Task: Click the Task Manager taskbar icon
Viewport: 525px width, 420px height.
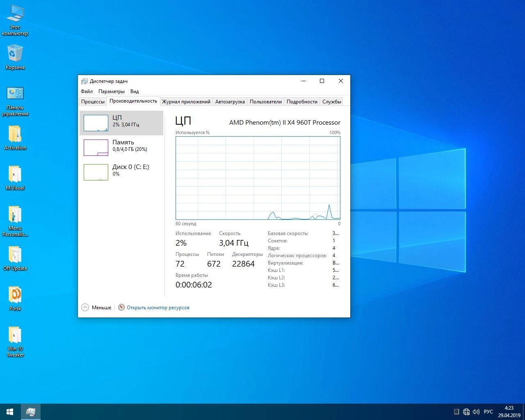Action: click(x=30, y=412)
